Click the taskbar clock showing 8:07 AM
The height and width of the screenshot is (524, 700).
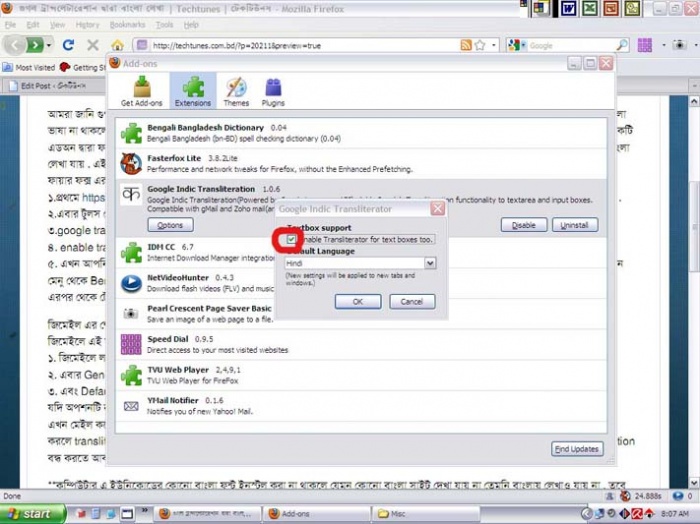(x=675, y=514)
